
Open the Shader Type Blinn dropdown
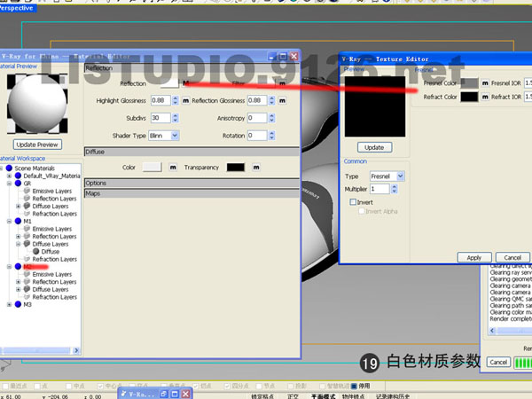(x=175, y=136)
